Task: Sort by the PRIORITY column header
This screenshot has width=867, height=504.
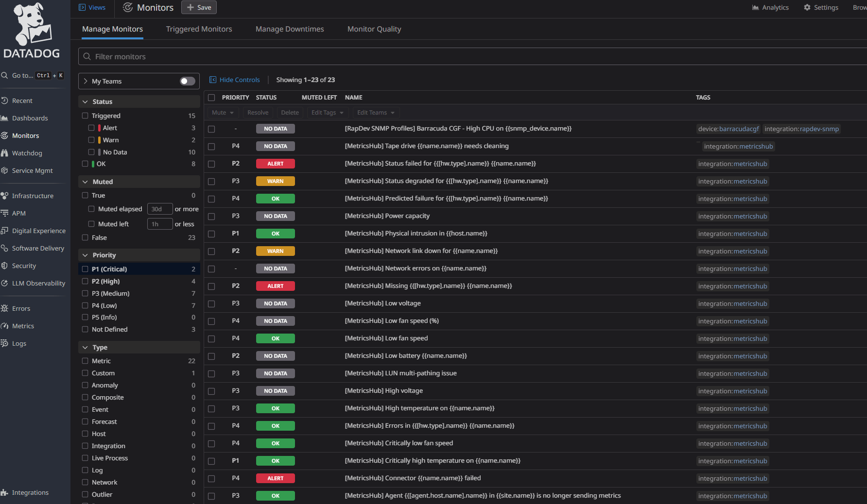Action: 235,98
